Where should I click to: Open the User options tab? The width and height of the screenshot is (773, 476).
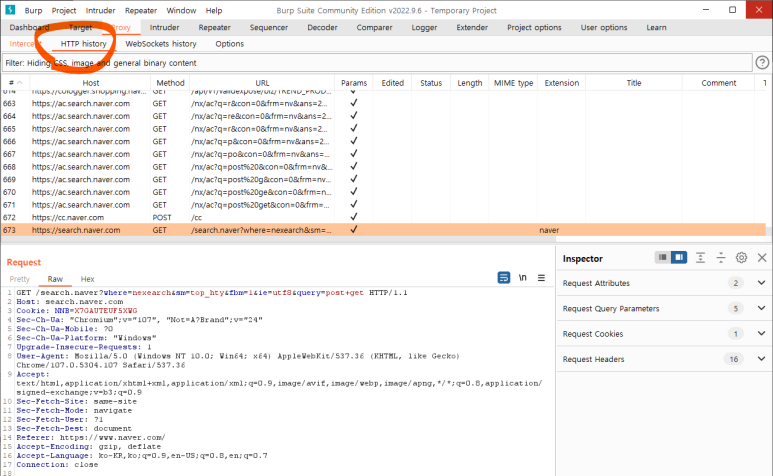coord(604,28)
